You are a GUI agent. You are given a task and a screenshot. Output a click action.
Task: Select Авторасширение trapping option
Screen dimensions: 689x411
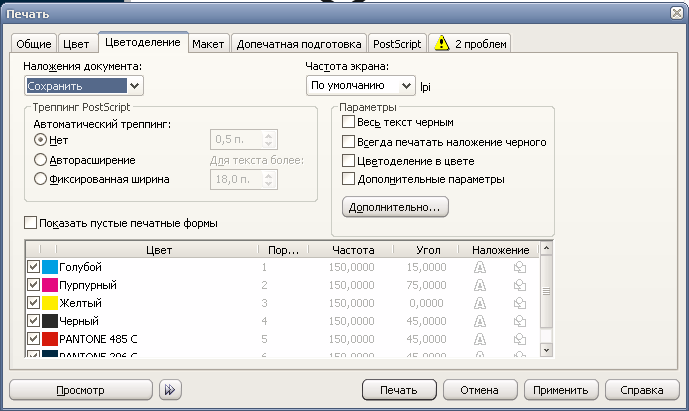point(40,160)
